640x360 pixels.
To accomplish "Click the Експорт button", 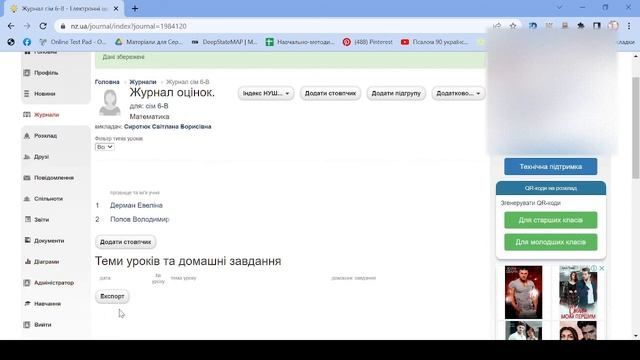I will pos(112,296).
